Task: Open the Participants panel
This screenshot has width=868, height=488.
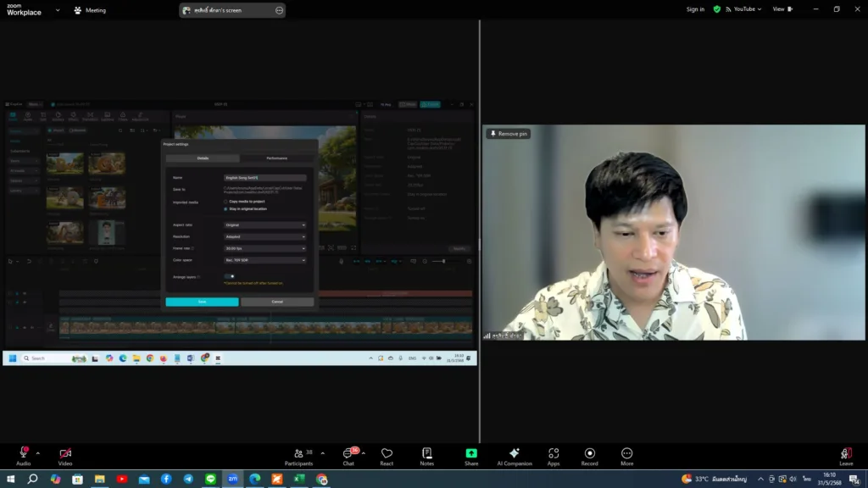Action: tap(298, 453)
